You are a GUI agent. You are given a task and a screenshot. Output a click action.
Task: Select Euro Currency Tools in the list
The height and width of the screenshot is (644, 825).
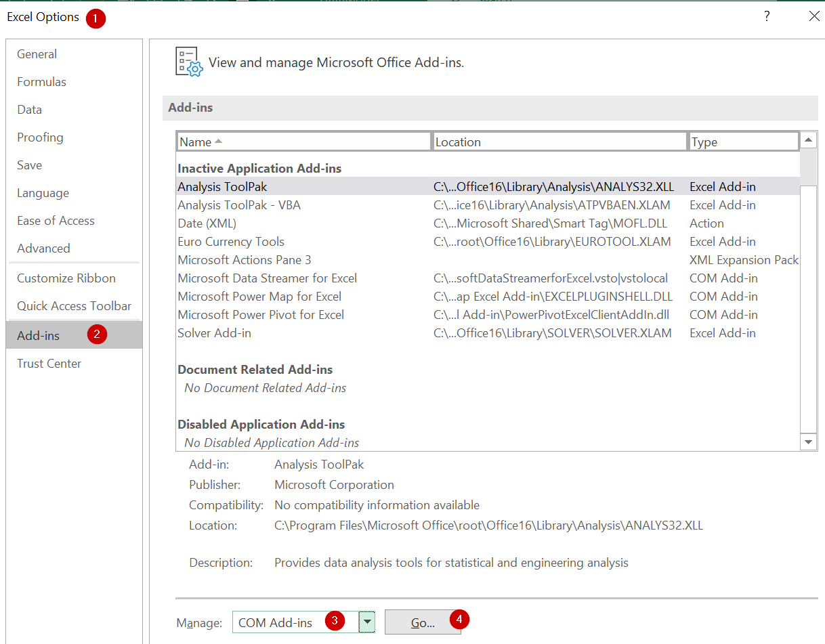click(x=230, y=241)
